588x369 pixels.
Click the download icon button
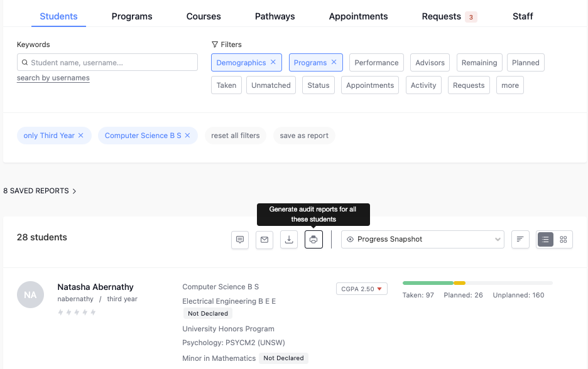[x=289, y=239]
